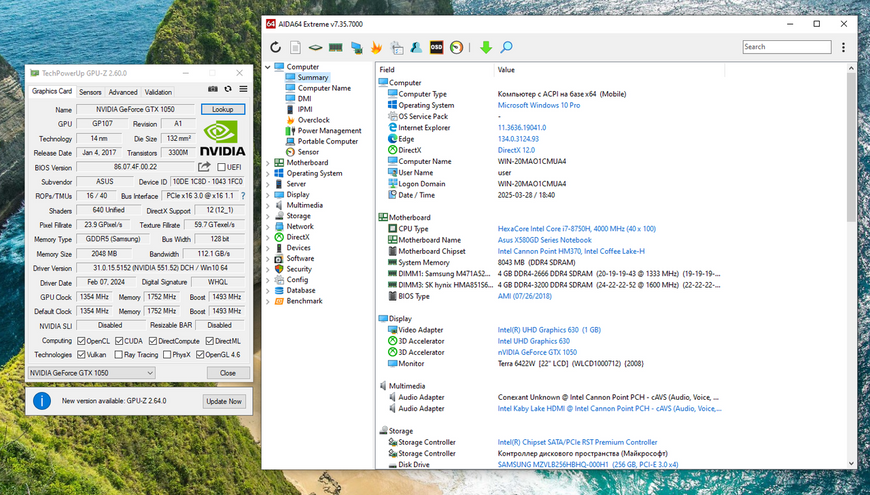This screenshot has width=870, height=495.
Task: Toggle the DirectML checkbox
Action: pyautogui.click(x=210, y=341)
